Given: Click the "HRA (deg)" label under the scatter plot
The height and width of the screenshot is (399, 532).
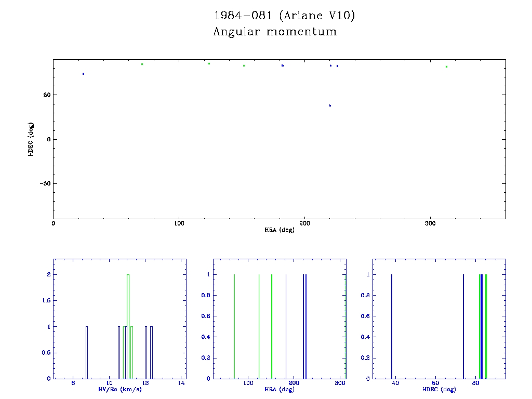Looking at the screenshot, I should (279, 230).
